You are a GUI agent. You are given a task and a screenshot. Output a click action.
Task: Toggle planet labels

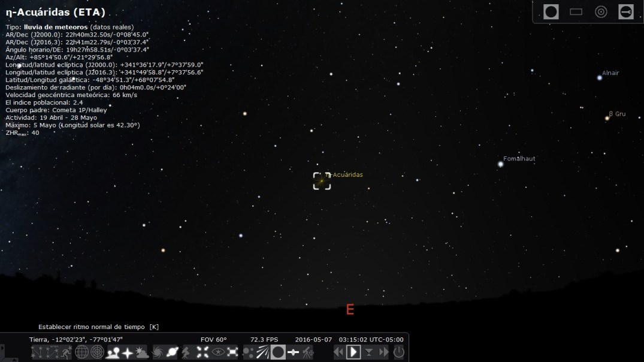click(x=173, y=352)
